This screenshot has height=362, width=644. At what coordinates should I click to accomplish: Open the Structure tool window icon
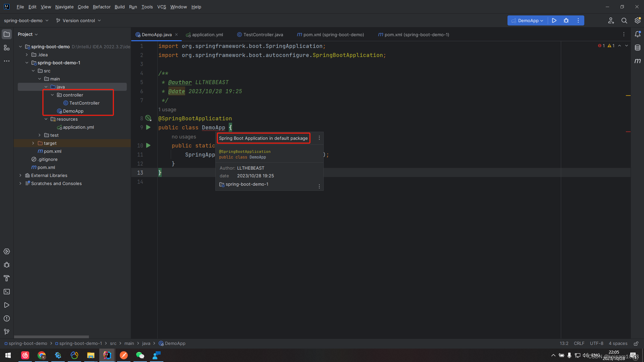pyautogui.click(x=7, y=48)
